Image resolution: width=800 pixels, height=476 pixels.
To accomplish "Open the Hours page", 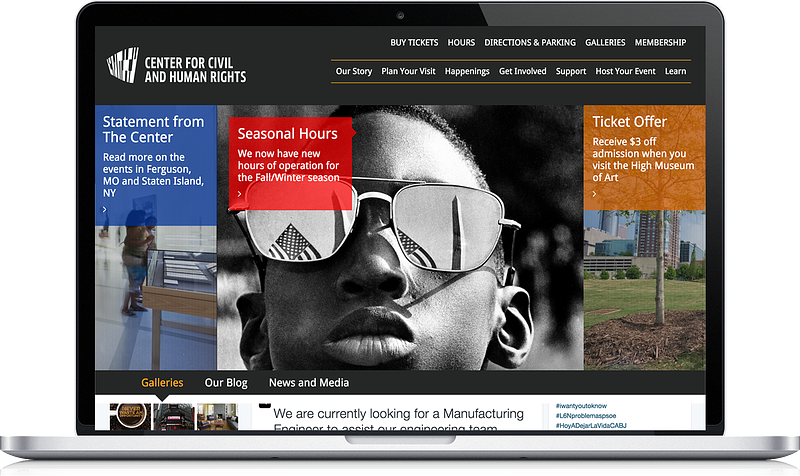I will click(x=461, y=43).
